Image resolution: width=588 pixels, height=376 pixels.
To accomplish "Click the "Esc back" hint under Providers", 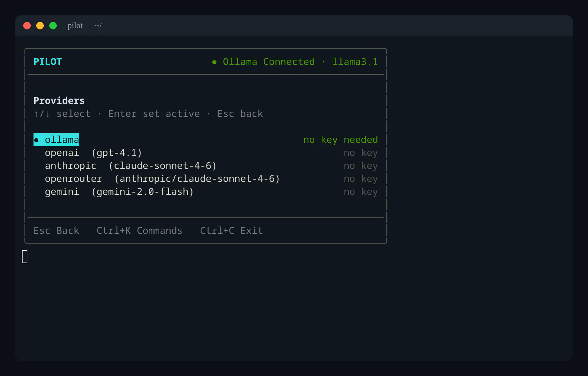I will point(240,114).
